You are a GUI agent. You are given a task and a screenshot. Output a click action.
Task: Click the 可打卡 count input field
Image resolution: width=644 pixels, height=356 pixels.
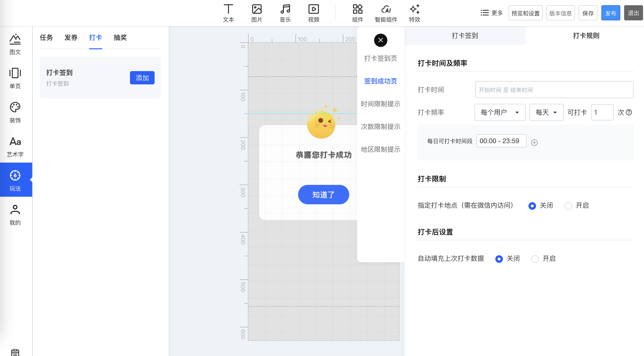tap(602, 112)
